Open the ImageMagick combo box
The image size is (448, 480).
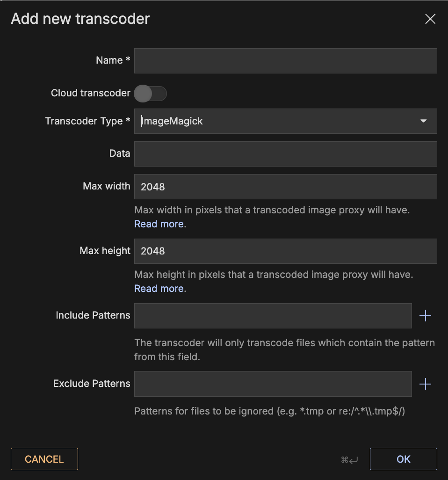276,121
